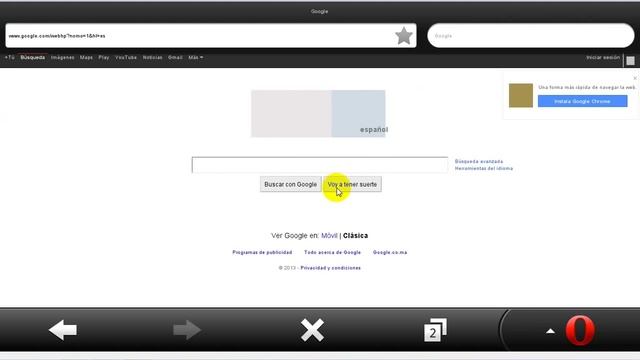Viewport: 640px width, 360px height.
Task: Stop loading with the X button
Action: 312,330
